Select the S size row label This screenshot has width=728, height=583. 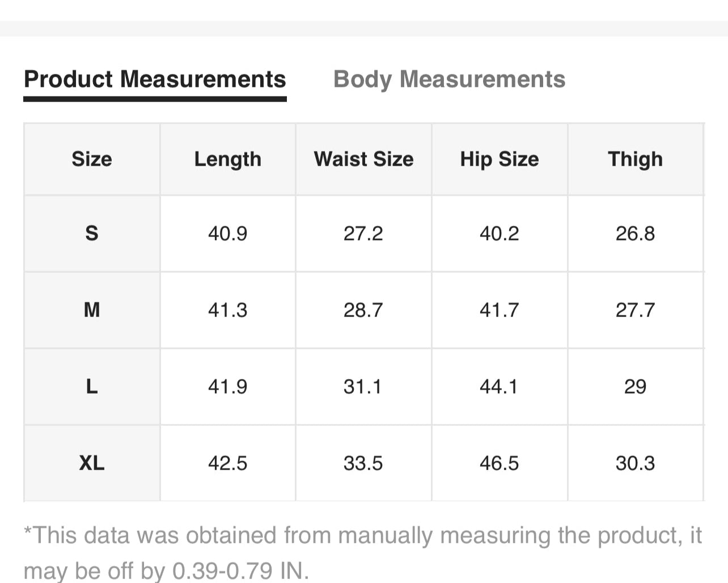click(x=92, y=233)
